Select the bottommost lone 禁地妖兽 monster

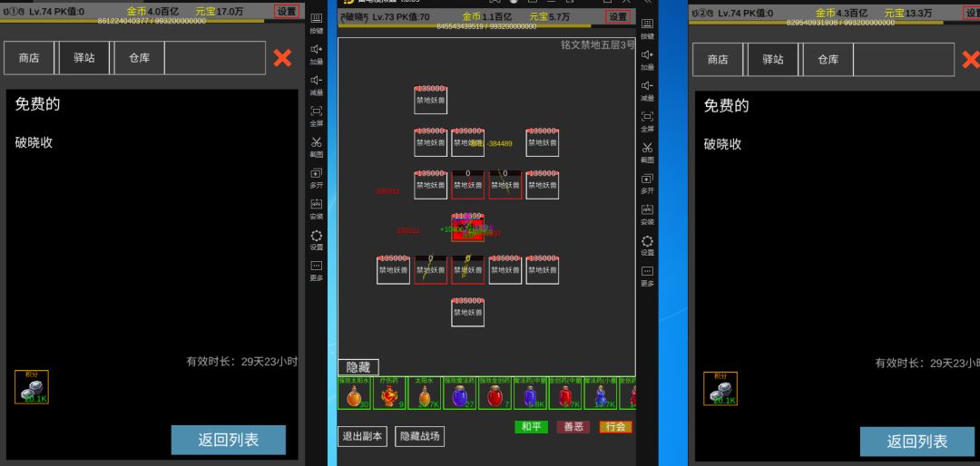[x=468, y=313]
